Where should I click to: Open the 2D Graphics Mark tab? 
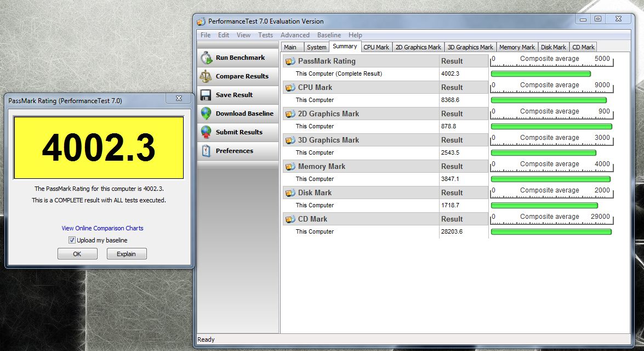tap(418, 47)
